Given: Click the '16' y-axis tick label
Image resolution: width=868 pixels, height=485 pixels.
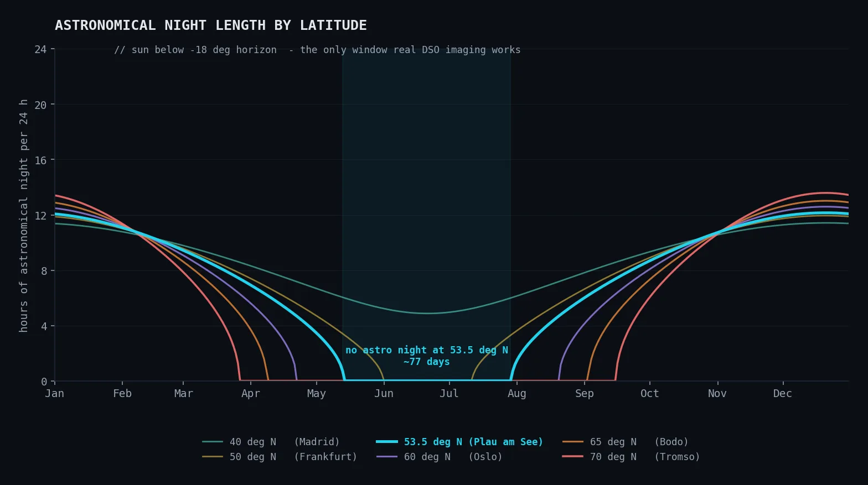Looking at the screenshot, I should [x=40, y=160].
